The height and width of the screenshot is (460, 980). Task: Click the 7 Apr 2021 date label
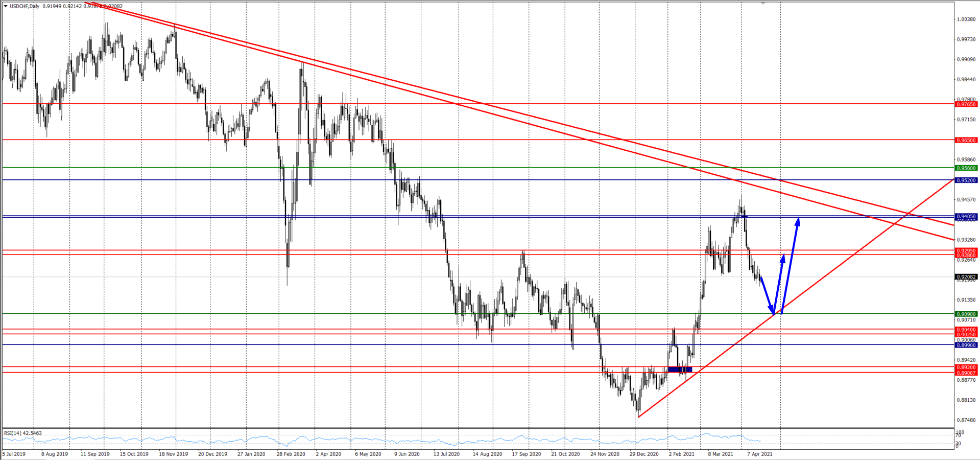(x=760, y=454)
